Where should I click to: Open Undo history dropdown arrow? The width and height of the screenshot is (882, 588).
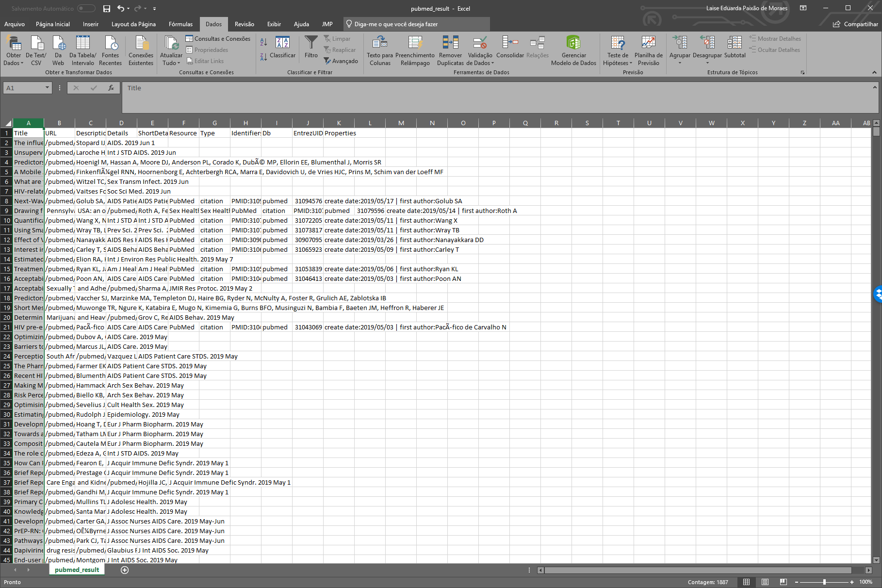[x=128, y=8]
